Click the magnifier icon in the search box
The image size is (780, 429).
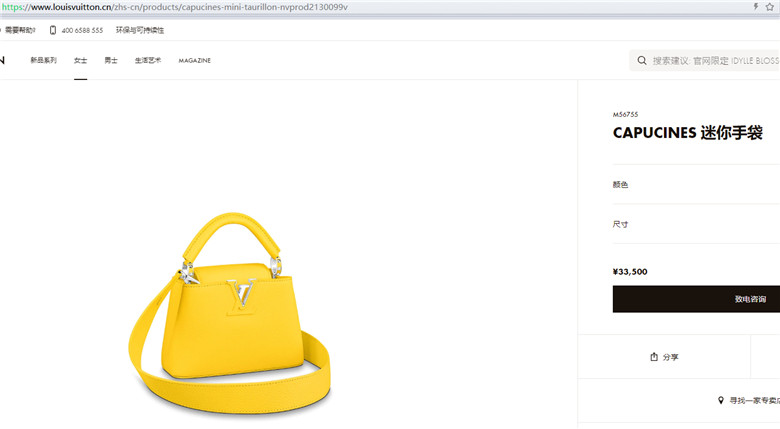click(x=642, y=60)
